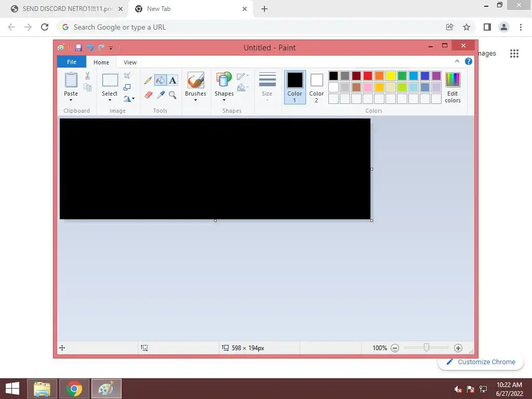Click zoom out minus button in status bar

[x=395, y=348]
